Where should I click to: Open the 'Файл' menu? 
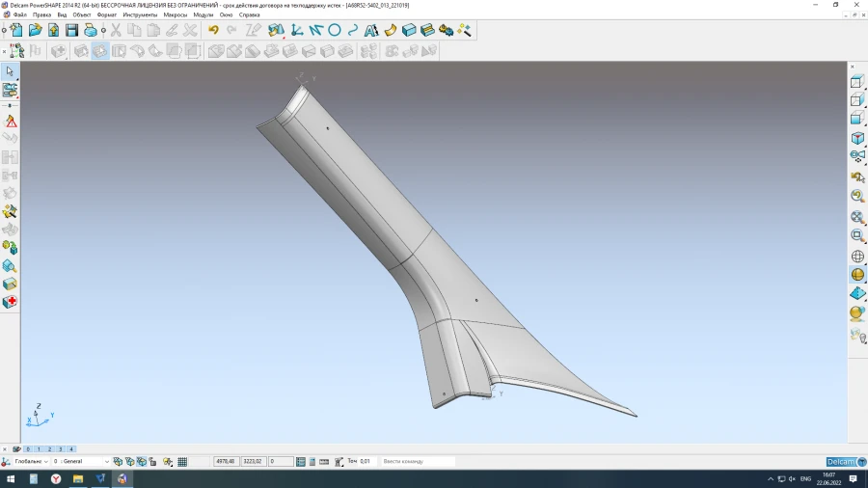(x=19, y=15)
